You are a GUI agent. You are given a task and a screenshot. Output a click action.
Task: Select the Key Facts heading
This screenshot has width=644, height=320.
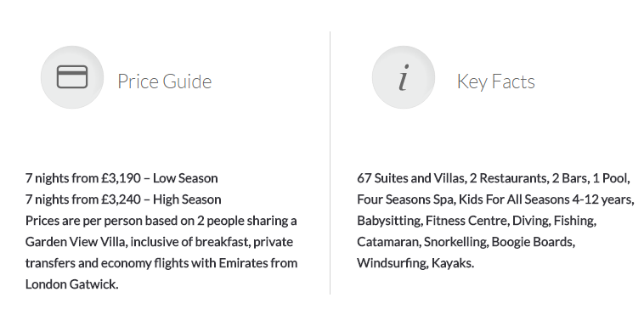(x=495, y=81)
